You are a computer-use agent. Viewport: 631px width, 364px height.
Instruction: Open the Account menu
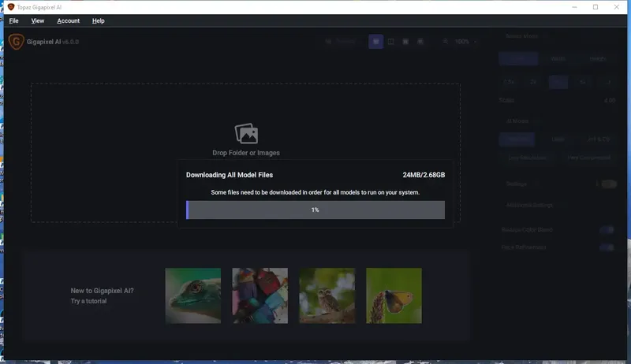tap(68, 21)
